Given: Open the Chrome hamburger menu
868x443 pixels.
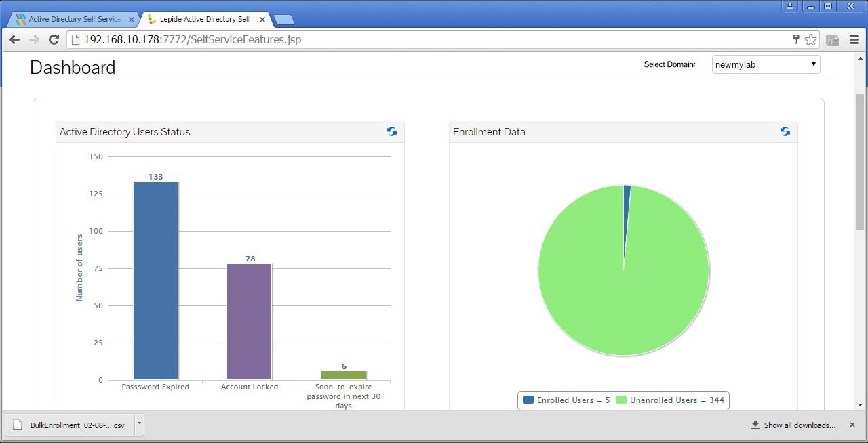Looking at the screenshot, I should [x=854, y=39].
